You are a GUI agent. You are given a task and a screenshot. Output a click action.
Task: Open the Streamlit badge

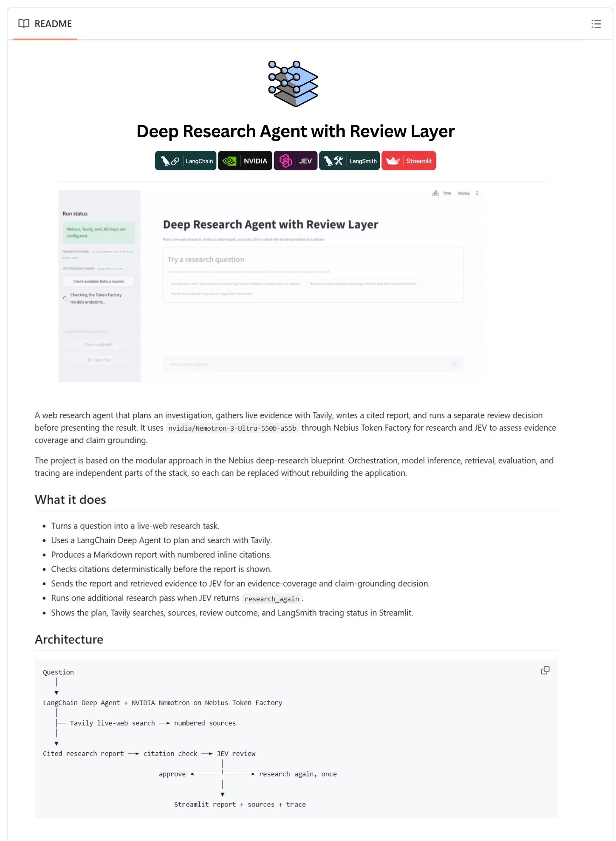409,161
